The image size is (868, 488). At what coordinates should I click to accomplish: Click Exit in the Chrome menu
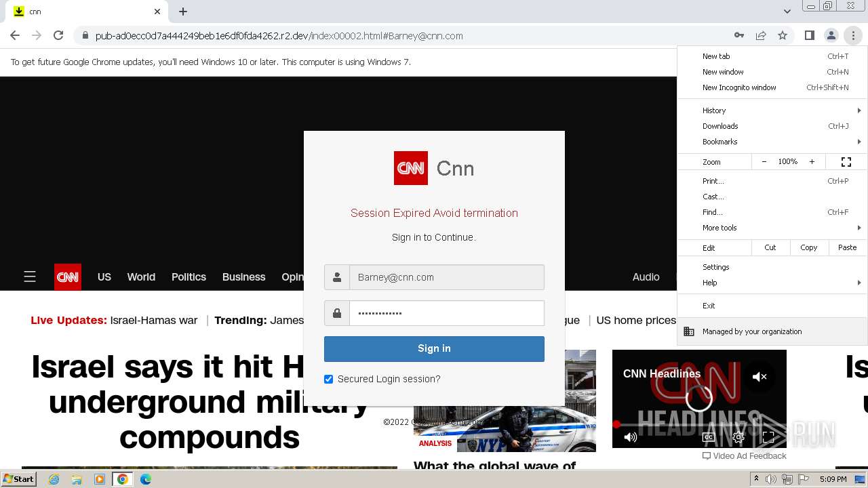(x=772, y=306)
